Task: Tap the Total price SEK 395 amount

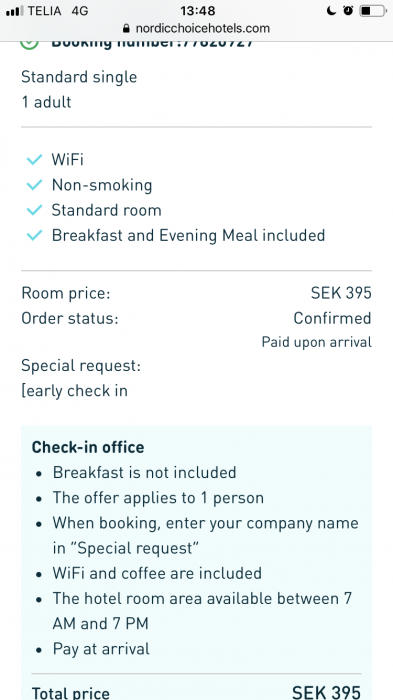Action: click(x=326, y=693)
